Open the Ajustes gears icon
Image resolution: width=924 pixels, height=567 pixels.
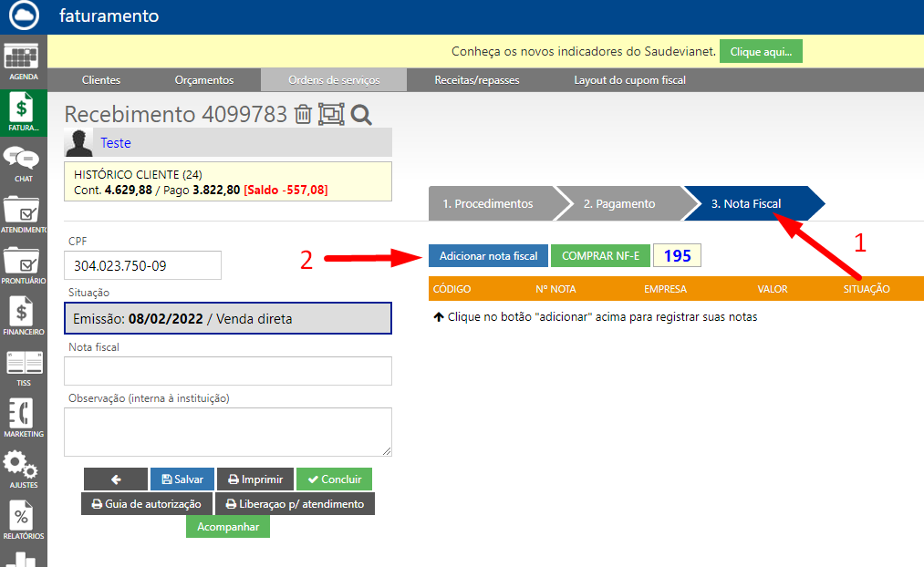pyautogui.click(x=23, y=469)
